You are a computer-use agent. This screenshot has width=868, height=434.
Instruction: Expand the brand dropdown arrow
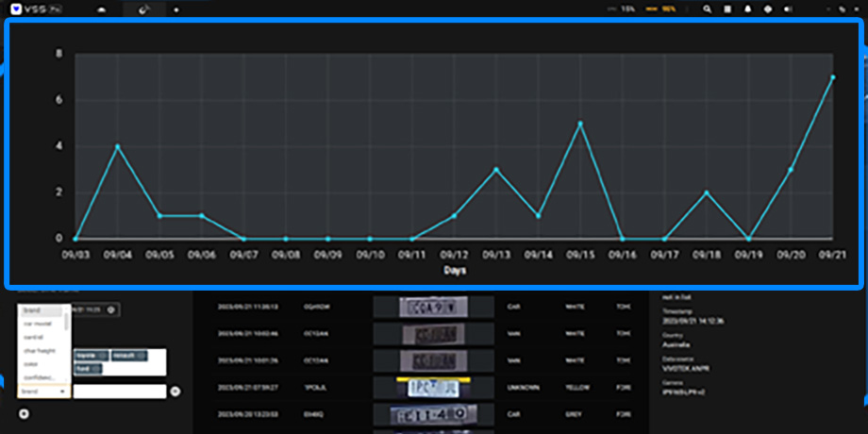(62, 391)
